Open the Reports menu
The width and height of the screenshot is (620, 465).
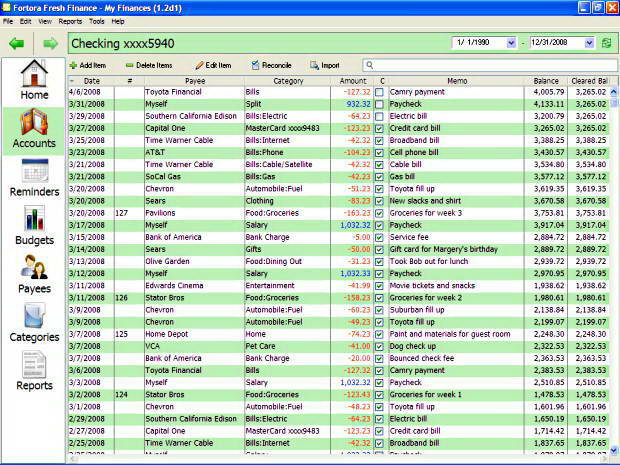[x=70, y=21]
